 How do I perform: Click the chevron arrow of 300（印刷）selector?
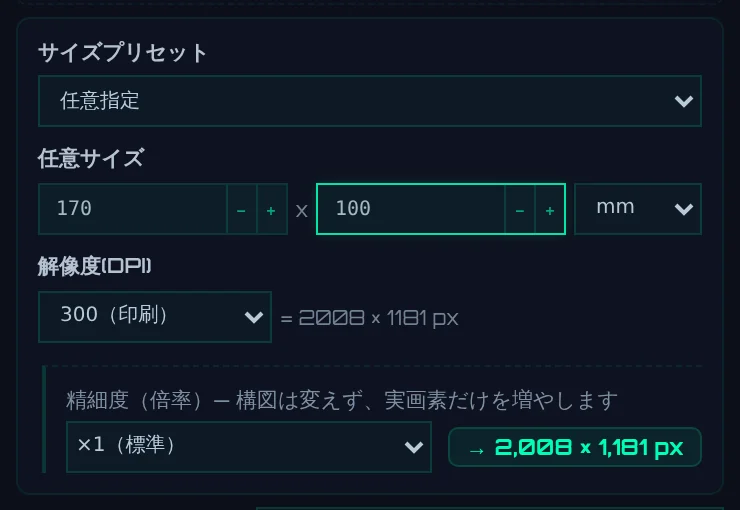click(x=254, y=317)
